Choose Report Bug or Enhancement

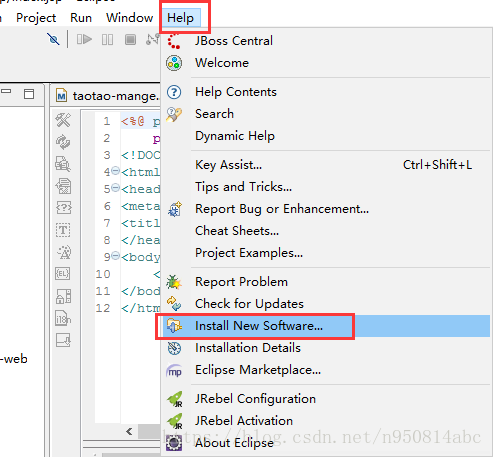pyautogui.click(x=326, y=209)
